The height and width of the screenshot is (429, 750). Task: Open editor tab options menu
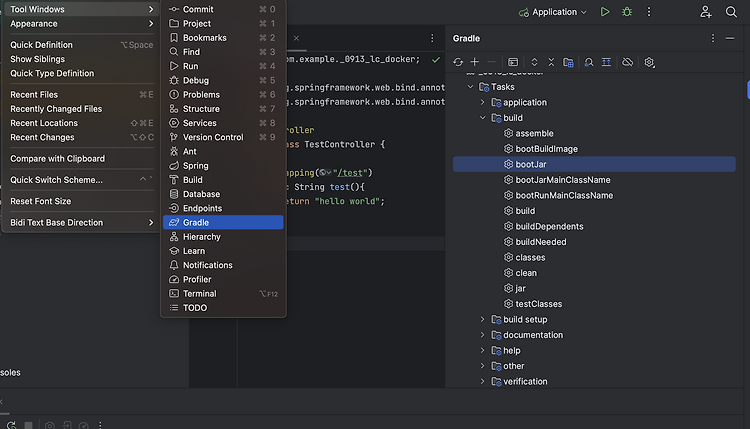click(432, 38)
